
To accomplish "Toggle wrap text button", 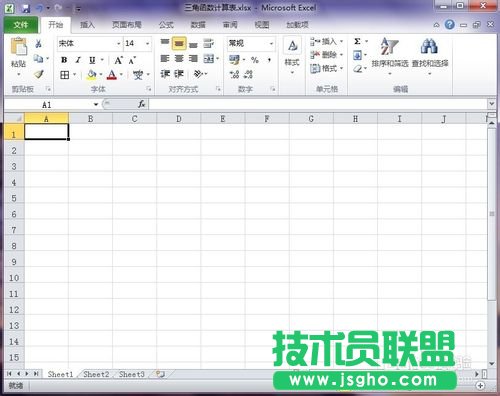I will 208,43.
